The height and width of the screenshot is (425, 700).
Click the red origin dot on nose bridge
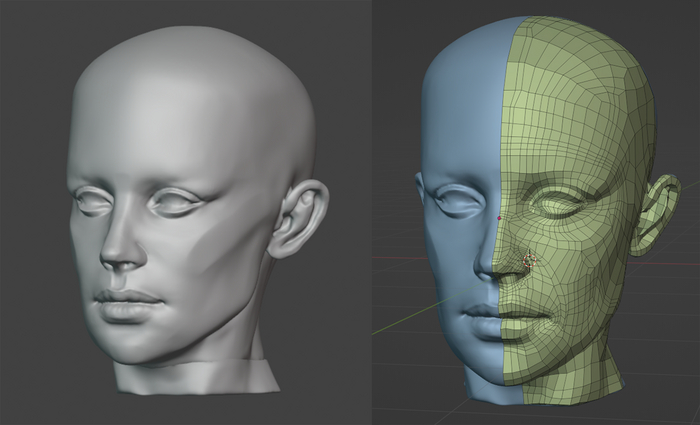click(x=499, y=217)
